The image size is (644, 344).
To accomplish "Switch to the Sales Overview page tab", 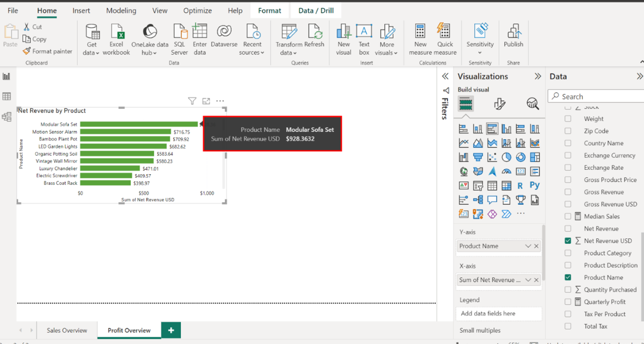I will pos(67,330).
